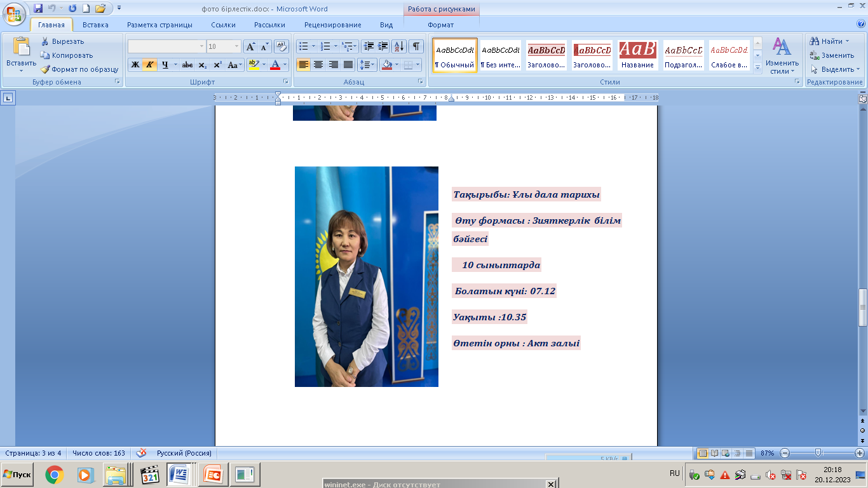Open word count Число слов: 163
The width and height of the screenshot is (868, 488).
(x=98, y=453)
